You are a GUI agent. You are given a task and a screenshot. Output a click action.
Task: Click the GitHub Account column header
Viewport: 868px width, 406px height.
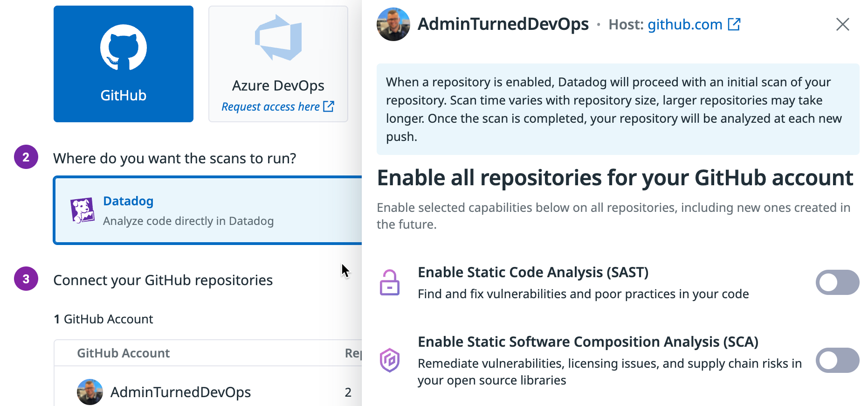[123, 353]
